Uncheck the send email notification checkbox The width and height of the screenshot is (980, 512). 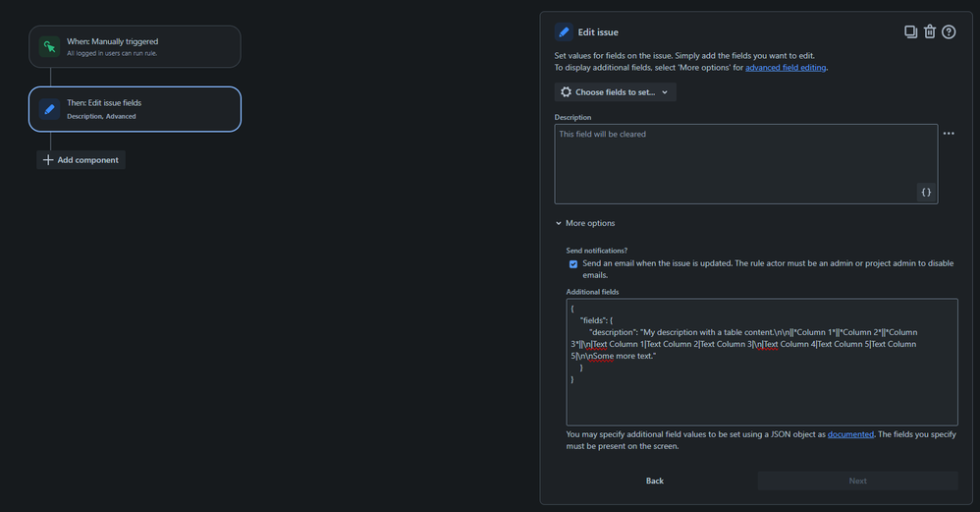pos(573,264)
